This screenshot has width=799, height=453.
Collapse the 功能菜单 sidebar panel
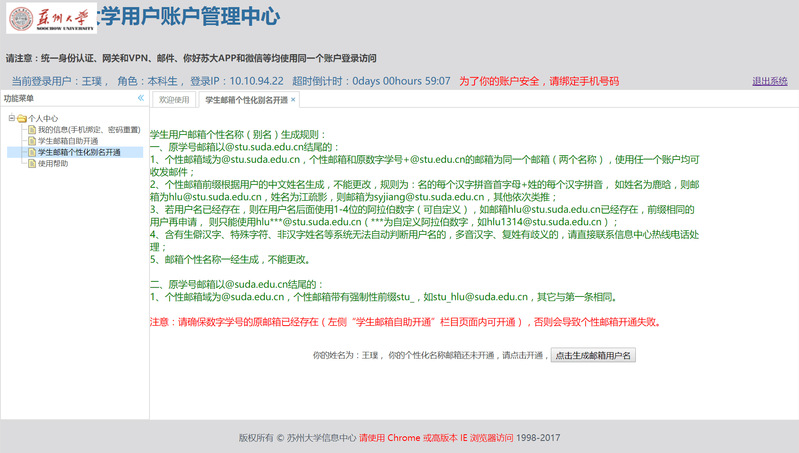coord(141,98)
